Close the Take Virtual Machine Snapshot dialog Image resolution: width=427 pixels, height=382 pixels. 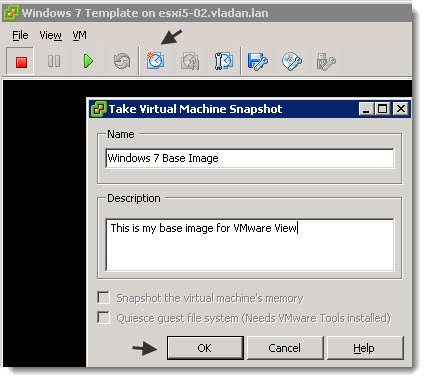401,109
